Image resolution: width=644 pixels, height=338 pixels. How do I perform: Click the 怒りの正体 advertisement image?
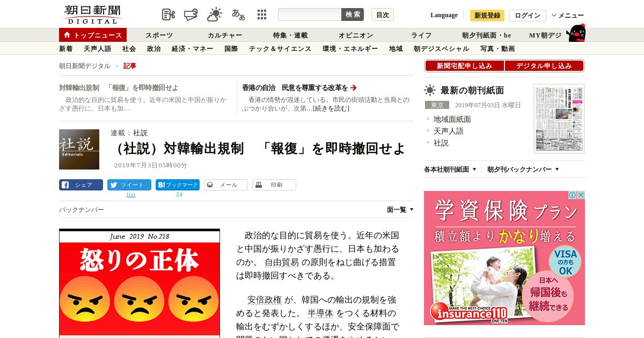pos(140,283)
